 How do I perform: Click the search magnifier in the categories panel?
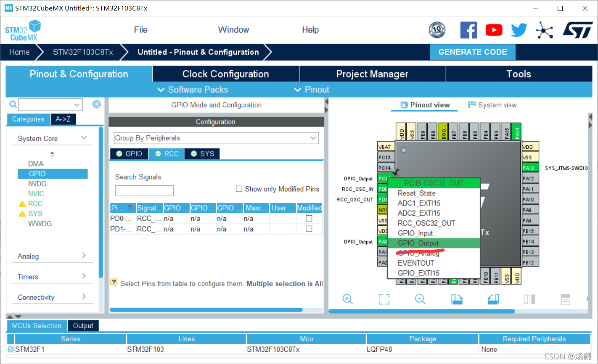point(13,104)
